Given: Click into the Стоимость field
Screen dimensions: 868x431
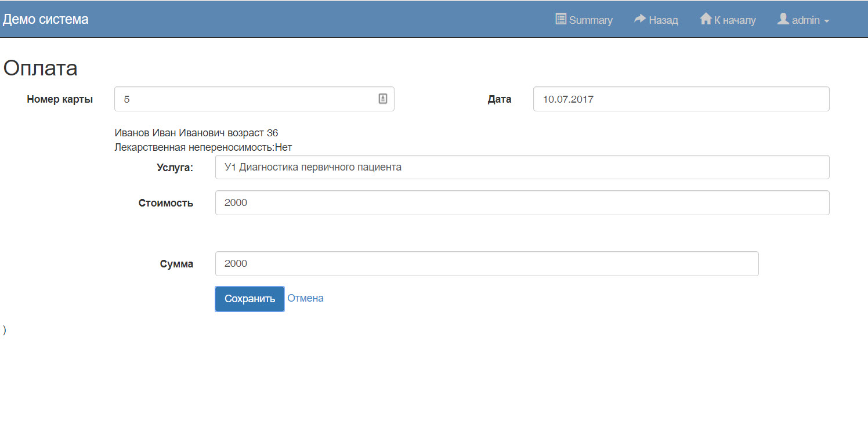Looking at the screenshot, I should click(522, 203).
